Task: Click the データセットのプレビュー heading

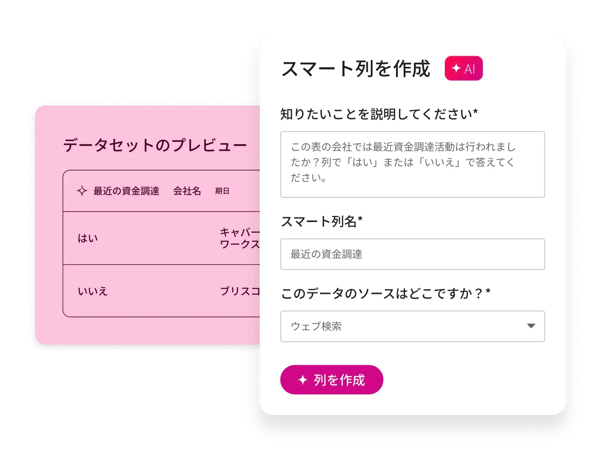Action: [155, 145]
